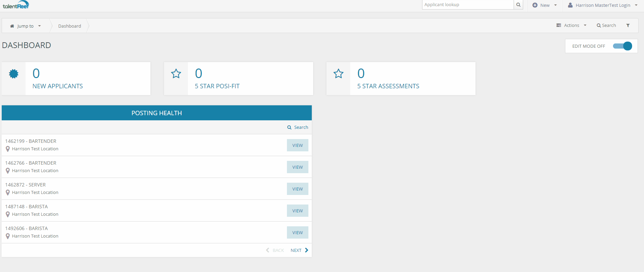This screenshot has width=644, height=272.
Task: Open the New dropdown in top bar
Action: coord(545,5)
